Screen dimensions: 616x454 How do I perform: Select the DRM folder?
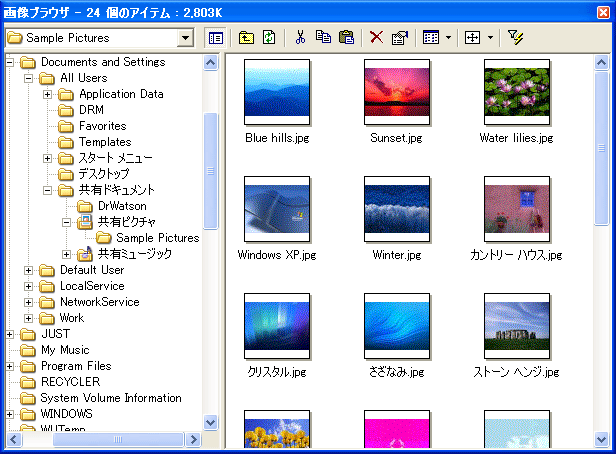[x=91, y=110]
